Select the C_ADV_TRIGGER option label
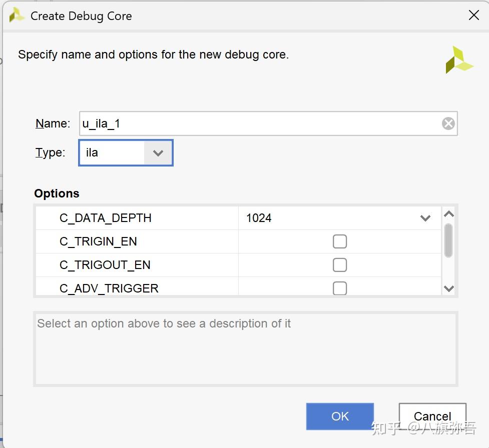489x448 pixels. (109, 288)
